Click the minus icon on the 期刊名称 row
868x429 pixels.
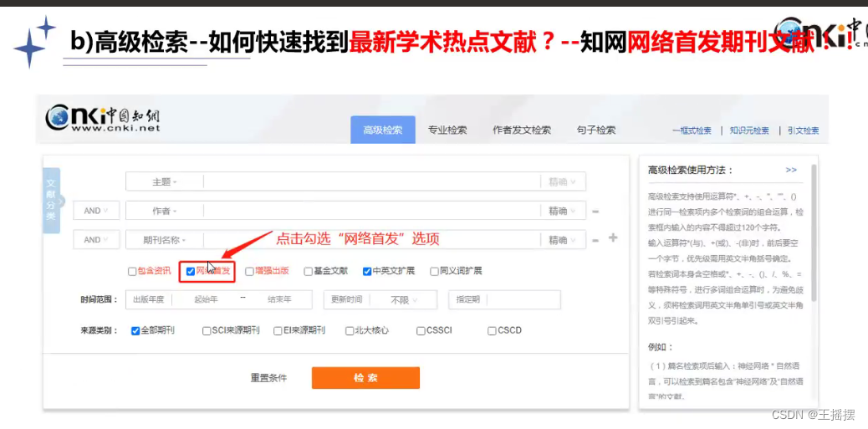(595, 240)
